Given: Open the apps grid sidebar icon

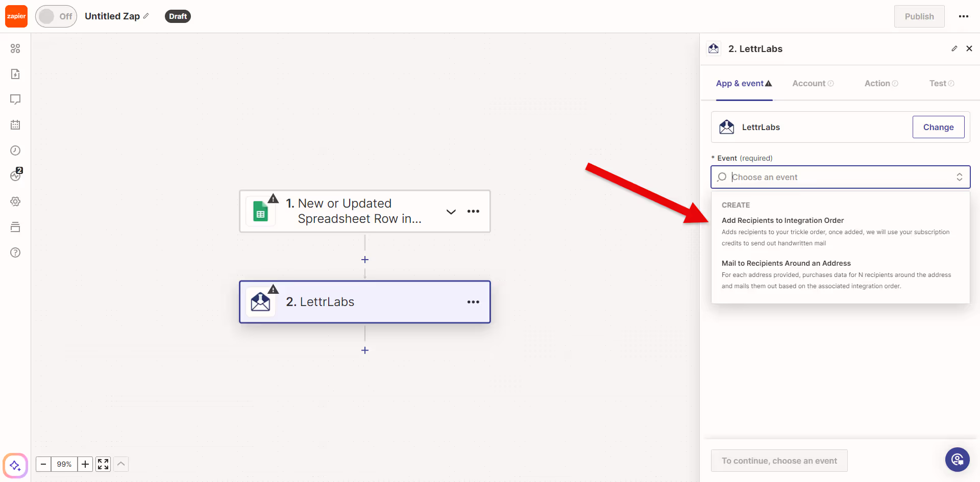Looking at the screenshot, I should pos(15,48).
